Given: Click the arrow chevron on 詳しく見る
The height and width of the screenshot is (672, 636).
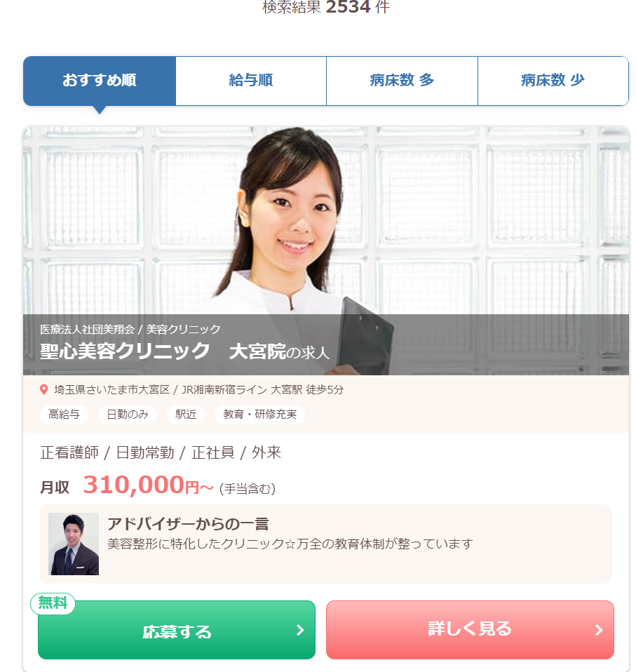Looking at the screenshot, I should (x=599, y=630).
